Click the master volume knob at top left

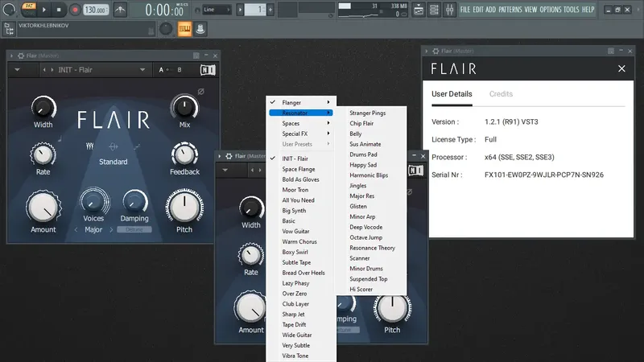pos(9,10)
